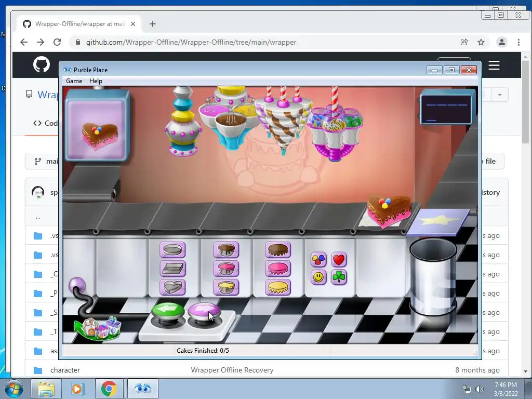The width and height of the screenshot is (532, 399).
Task: Open the Windows Start menu
Action: [x=14, y=389]
